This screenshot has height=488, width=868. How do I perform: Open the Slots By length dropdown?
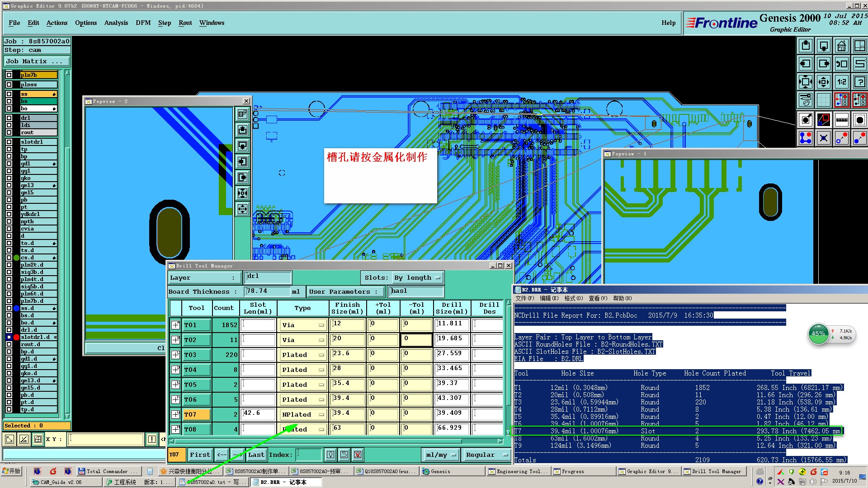coord(417,278)
